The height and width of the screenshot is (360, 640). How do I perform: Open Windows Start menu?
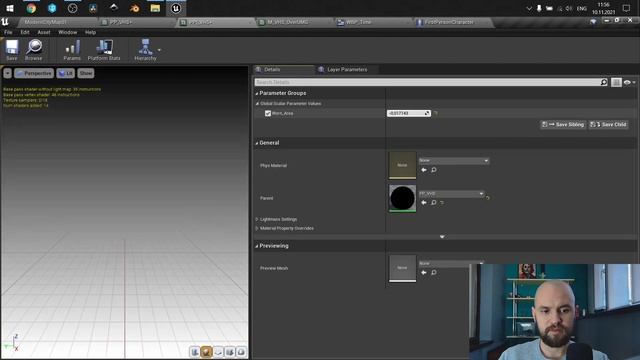tap(10, 8)
